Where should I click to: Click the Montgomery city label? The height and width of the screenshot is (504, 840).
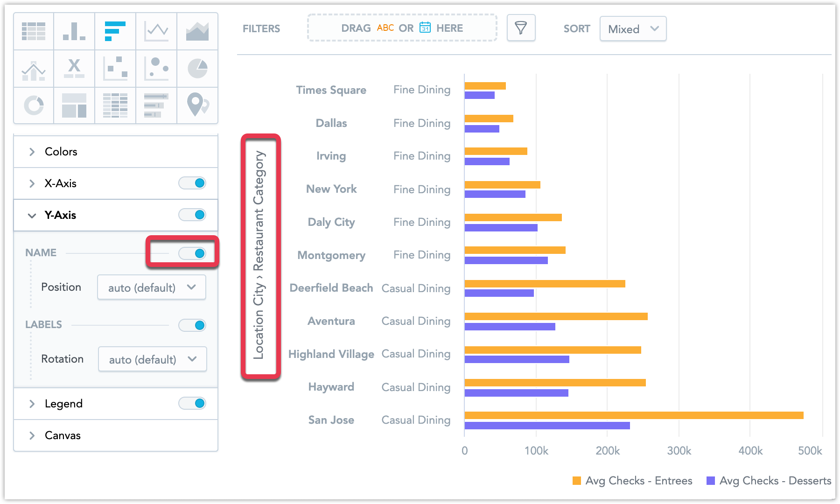point(331,255)
